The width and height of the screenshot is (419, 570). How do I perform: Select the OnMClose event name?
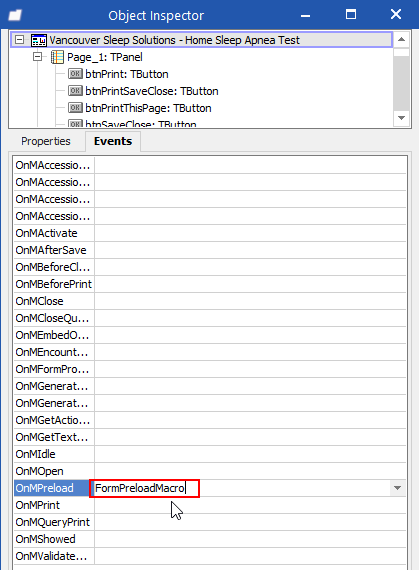tap(40, 301)
